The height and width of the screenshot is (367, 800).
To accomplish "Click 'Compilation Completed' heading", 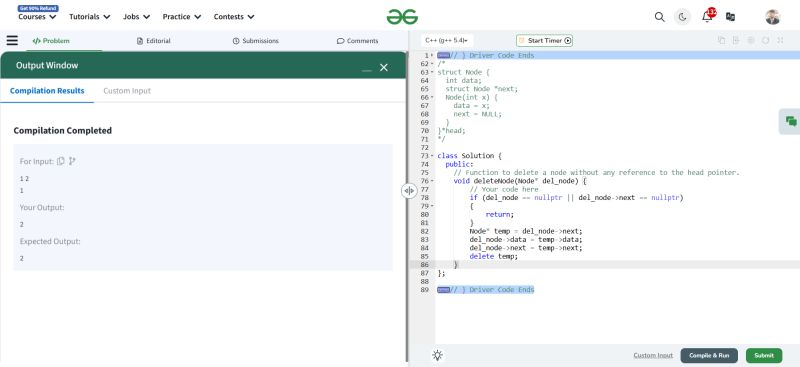I will [x=63, y=131].
